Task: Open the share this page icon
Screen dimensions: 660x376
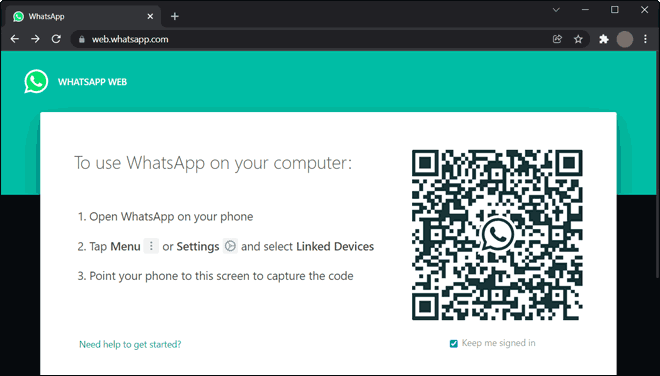Action: 557,39
